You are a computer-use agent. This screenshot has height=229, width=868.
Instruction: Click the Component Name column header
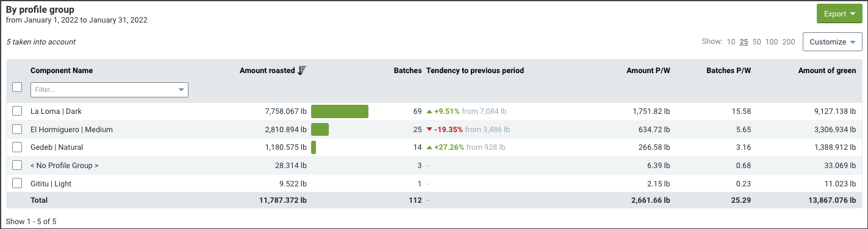62,71
